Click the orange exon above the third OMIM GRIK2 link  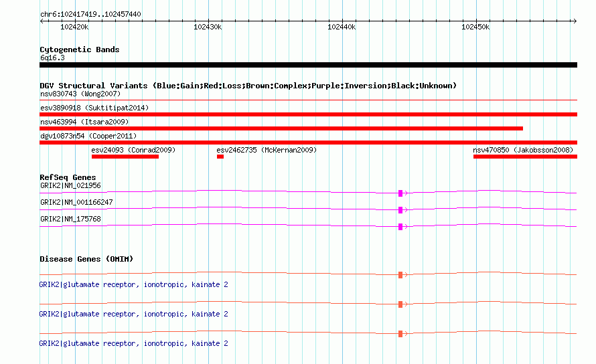(x=400, y=334)
